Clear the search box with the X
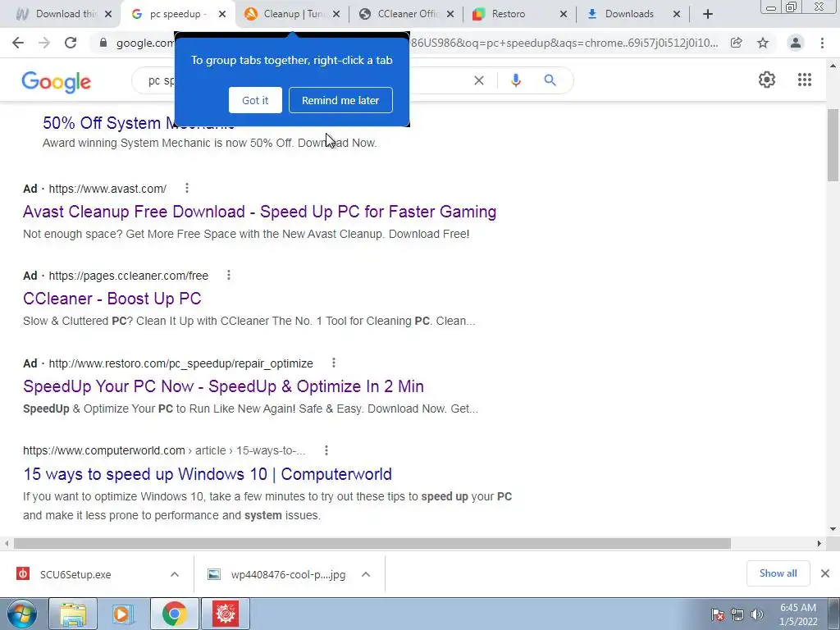840x630 pixels. click(479, 80)
